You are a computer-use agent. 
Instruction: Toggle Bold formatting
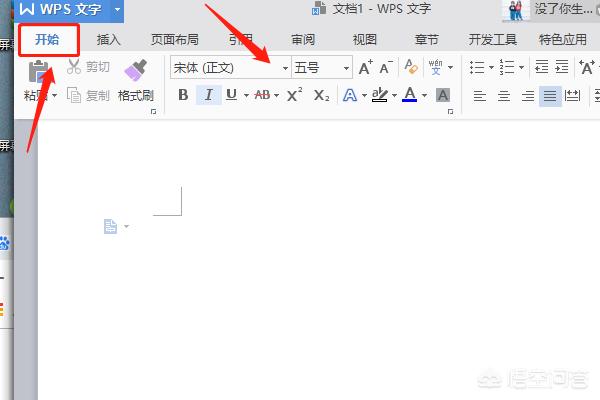[183, 95]
